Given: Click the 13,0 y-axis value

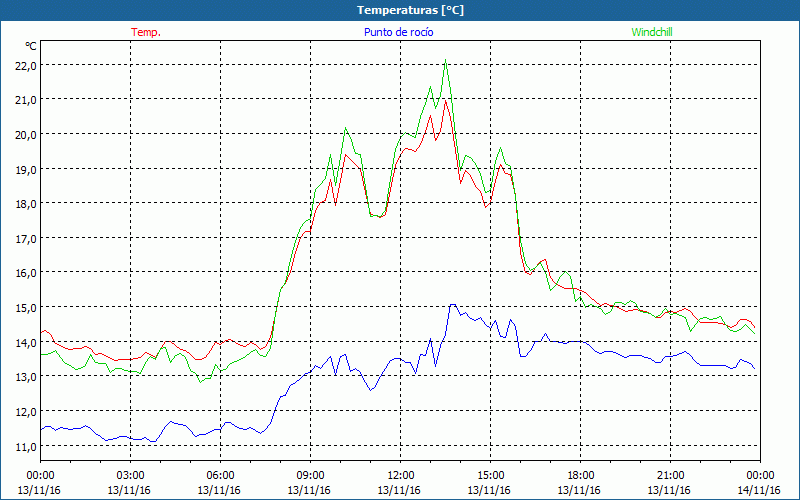Looking at the screenshot, I should (27, 377).
